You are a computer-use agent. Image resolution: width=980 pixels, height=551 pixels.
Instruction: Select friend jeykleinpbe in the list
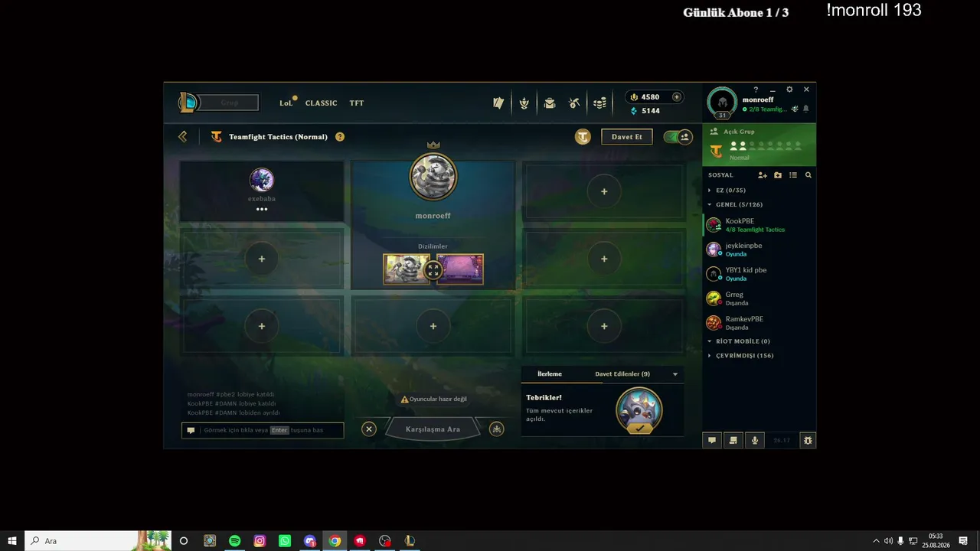point(759,249)
